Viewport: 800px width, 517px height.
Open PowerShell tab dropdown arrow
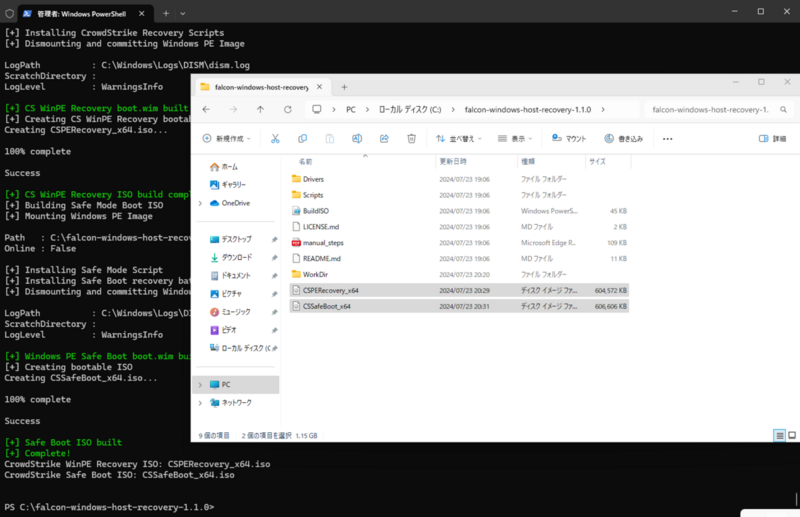pos(183,14)
